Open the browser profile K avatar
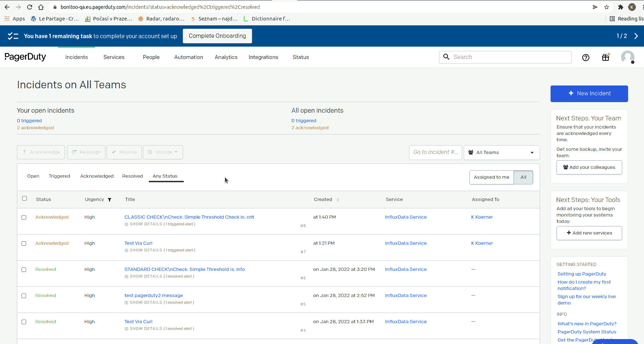 tap(632, 7)
